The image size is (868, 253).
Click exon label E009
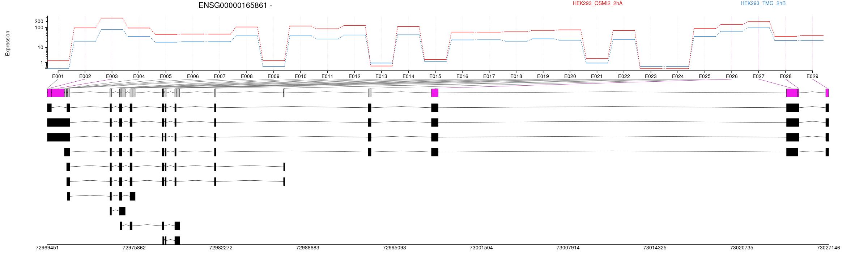pos(273,76)
